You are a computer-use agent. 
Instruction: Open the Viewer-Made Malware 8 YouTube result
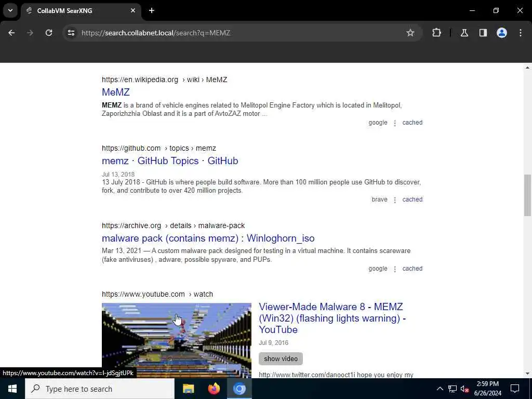point(332,318)
